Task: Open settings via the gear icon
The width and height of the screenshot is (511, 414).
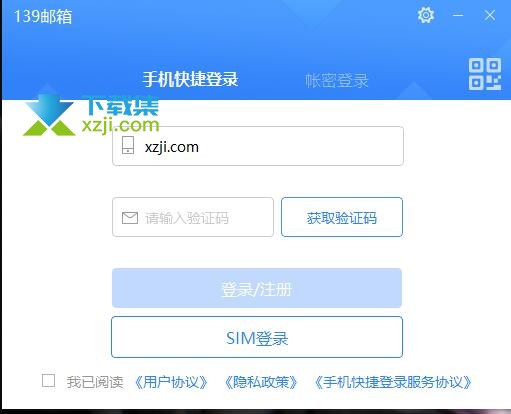Action: (x=426, y=15)
